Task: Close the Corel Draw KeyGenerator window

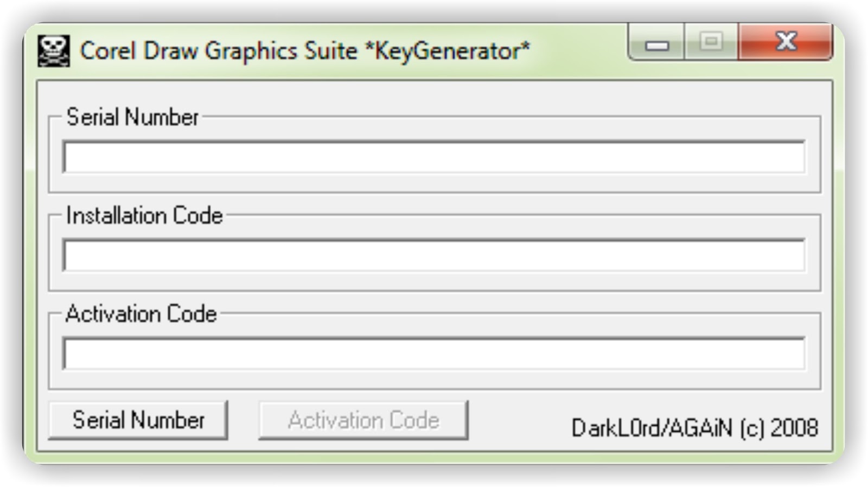Action: coord(786,42)
